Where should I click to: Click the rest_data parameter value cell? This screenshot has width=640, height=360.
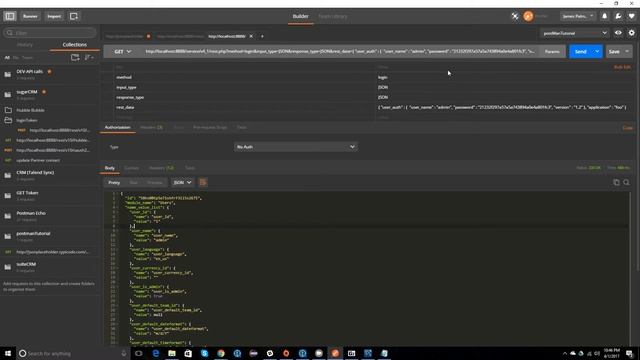(x=502, y=107)
